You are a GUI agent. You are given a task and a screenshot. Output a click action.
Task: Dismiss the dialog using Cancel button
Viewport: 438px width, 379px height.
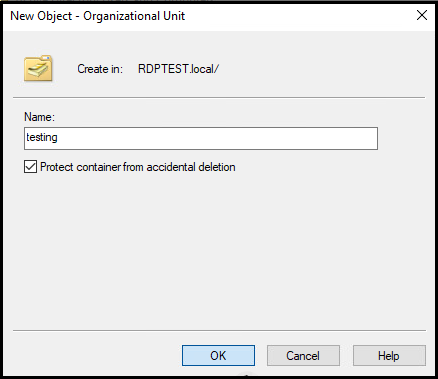[303, 356]
